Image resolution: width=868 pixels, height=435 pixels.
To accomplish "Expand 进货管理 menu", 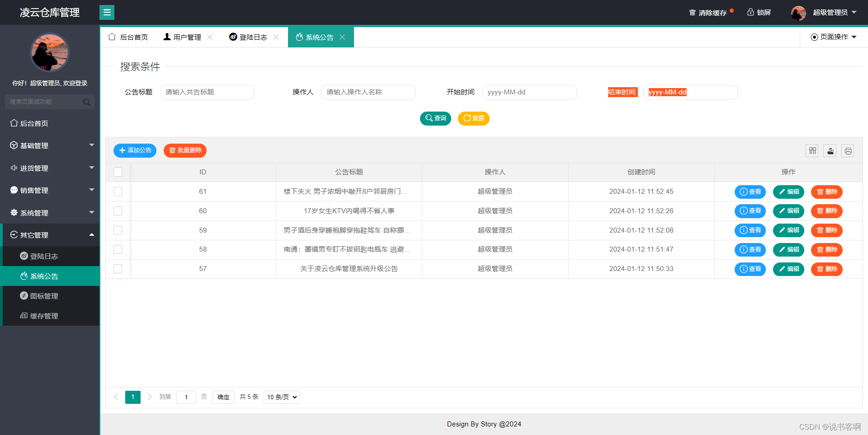I will pos(50,168).
